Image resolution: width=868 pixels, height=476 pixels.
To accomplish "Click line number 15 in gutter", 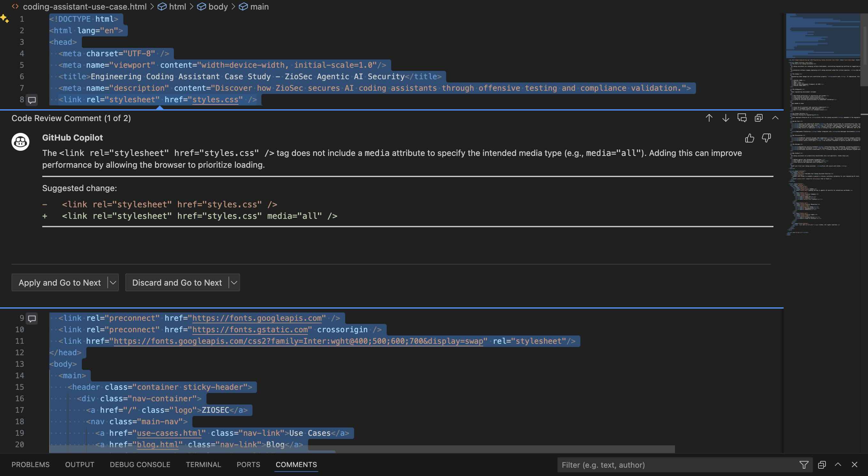I will [x=19, y=387].
